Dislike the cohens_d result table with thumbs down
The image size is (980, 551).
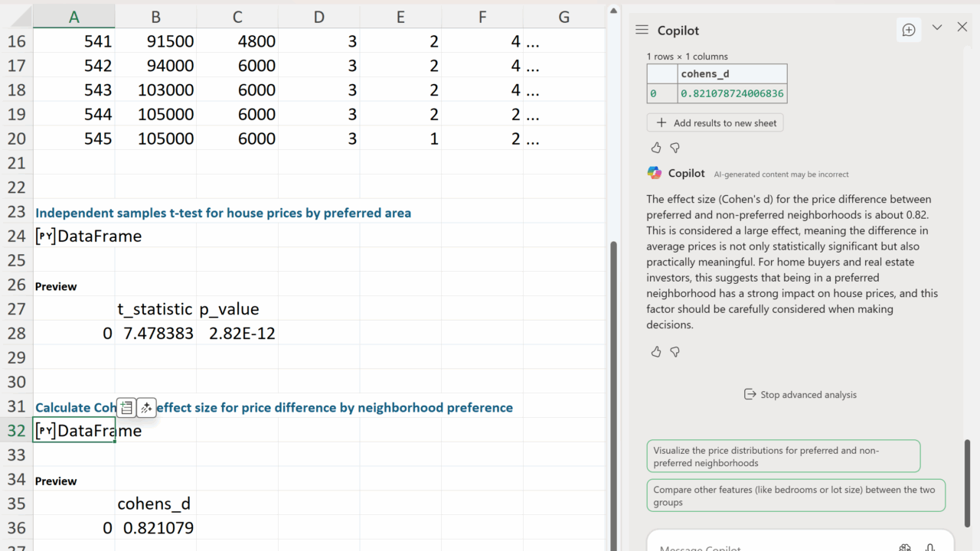tap(675, 148)
